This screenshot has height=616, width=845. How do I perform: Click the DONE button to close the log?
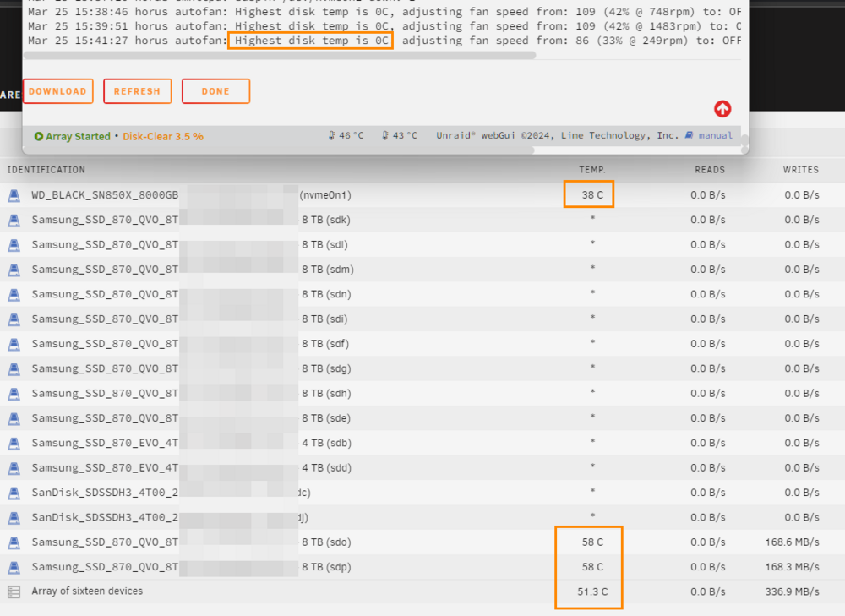(x=215, y=91)
